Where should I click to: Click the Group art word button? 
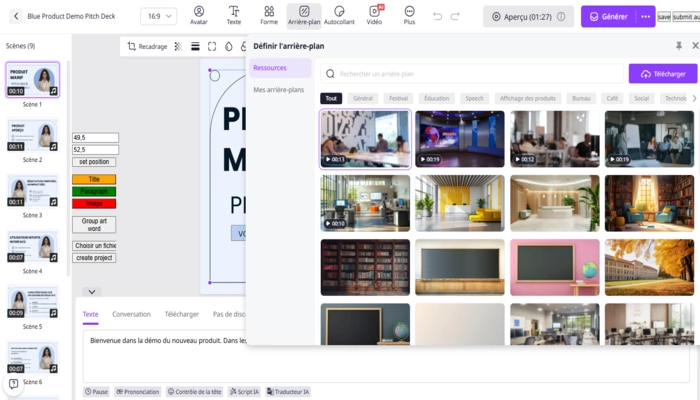pos(94,225)
